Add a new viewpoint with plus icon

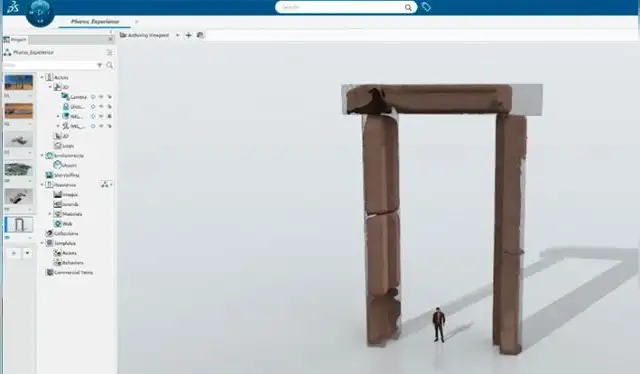189,35
